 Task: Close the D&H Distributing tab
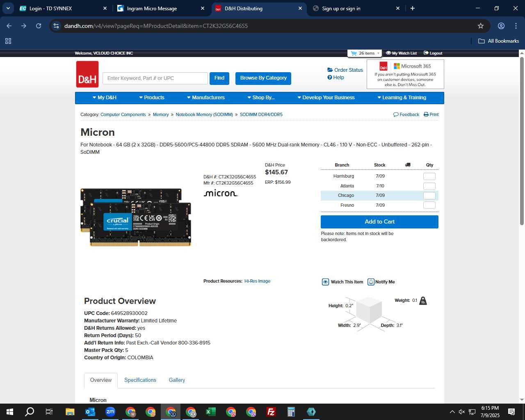(300, 8)
